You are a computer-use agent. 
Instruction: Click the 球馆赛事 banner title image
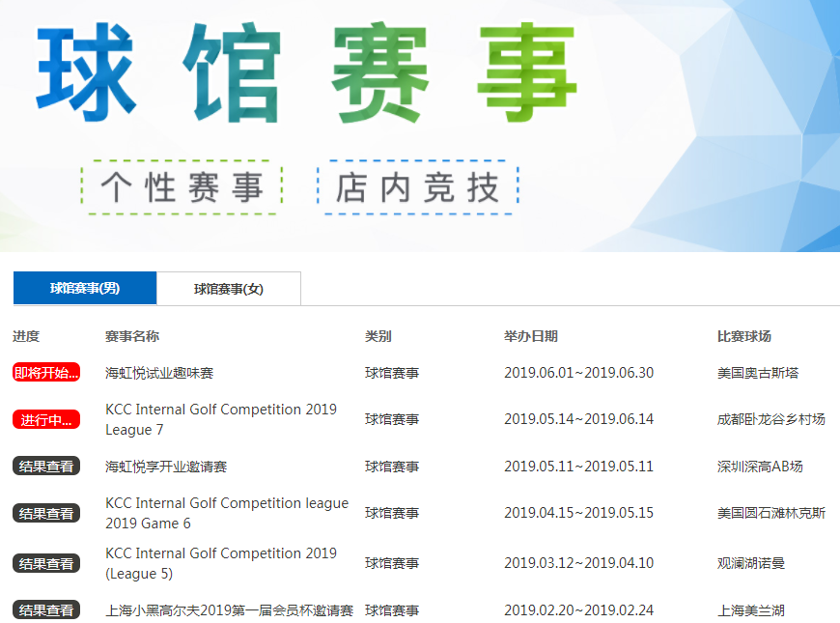click(x=307, y=75)
